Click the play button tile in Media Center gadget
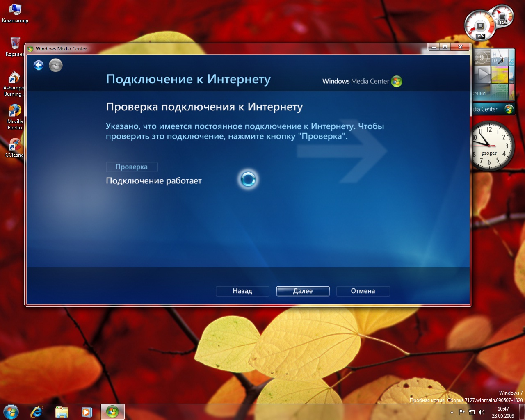Image resolution: width=525 pixels, height=420 pixels. [x=482, y=75]
